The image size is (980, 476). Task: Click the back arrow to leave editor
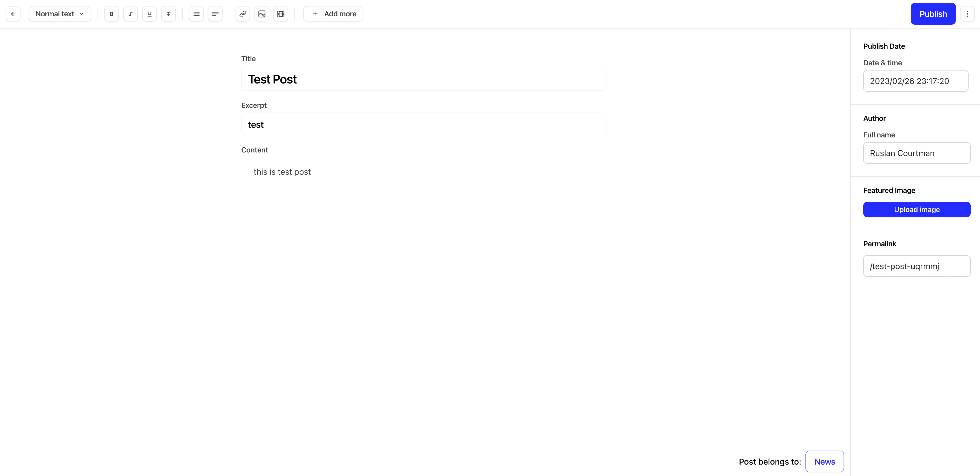tap(13, 14)
